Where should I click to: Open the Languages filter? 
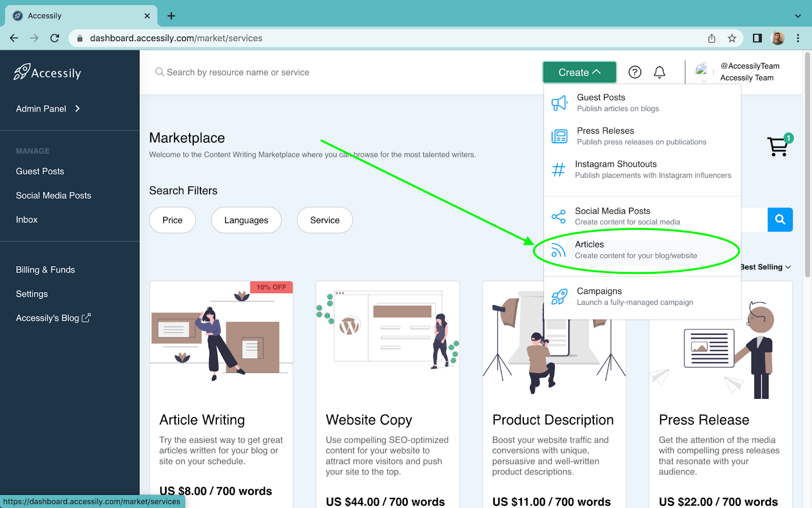(246, 220)
